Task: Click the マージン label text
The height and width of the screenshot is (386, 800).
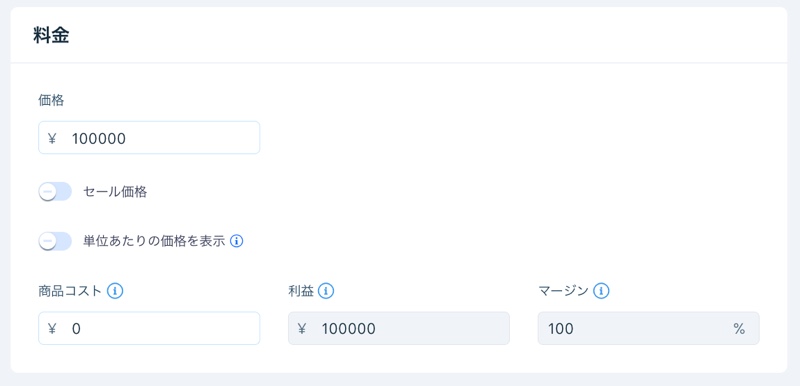Action: (x=563, y=291)
